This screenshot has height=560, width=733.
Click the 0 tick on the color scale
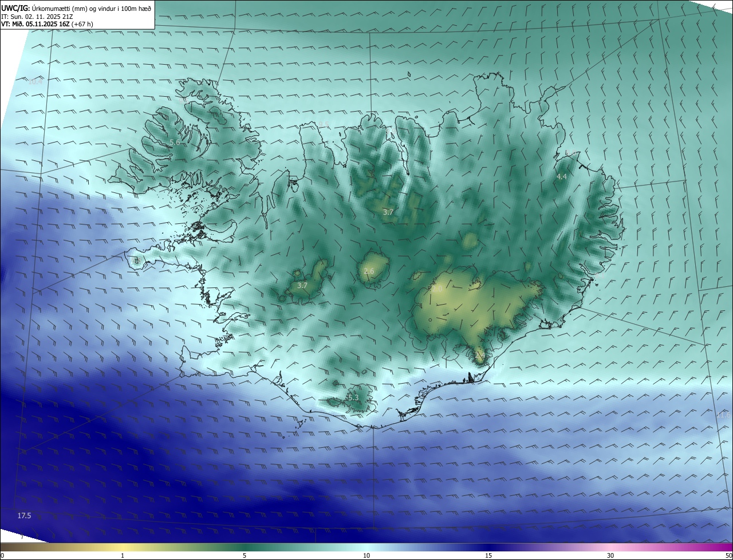tap(2, 555)
